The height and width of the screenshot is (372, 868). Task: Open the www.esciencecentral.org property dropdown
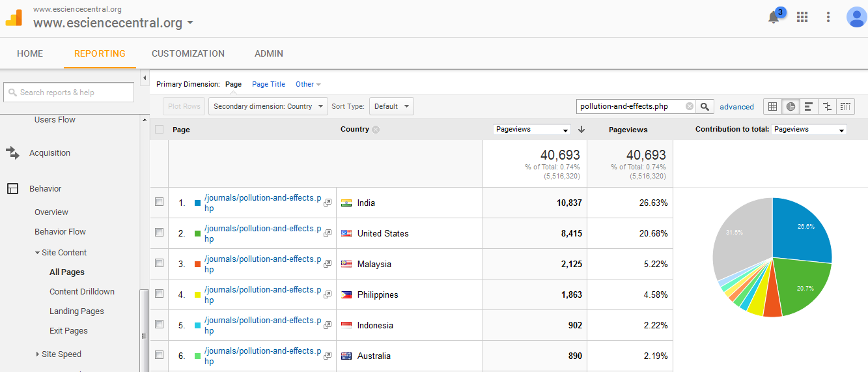(x=113, y=23)
